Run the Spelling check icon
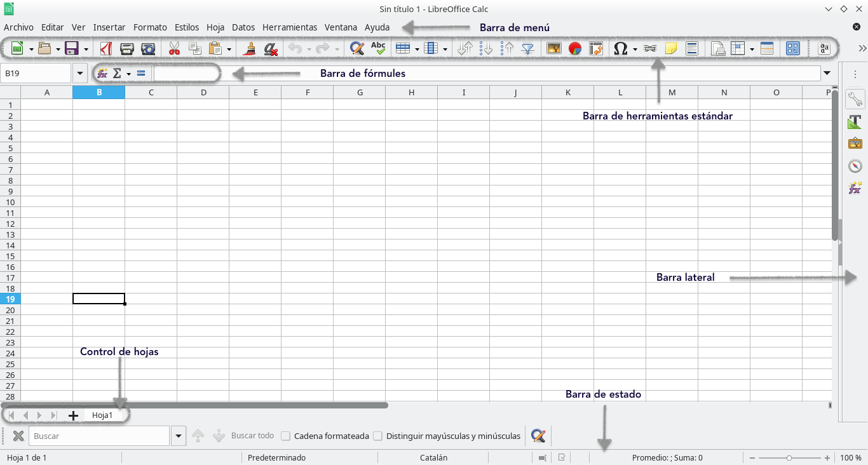The width and height of the screenshot is (868, 465). pyautogui.click(x=378, y=48)
